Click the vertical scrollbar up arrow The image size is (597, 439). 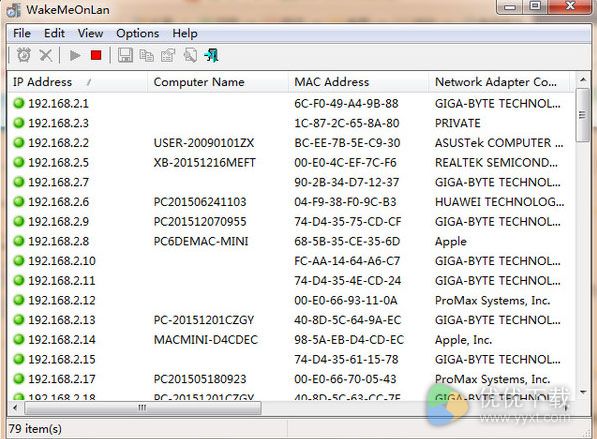(583, 80)
